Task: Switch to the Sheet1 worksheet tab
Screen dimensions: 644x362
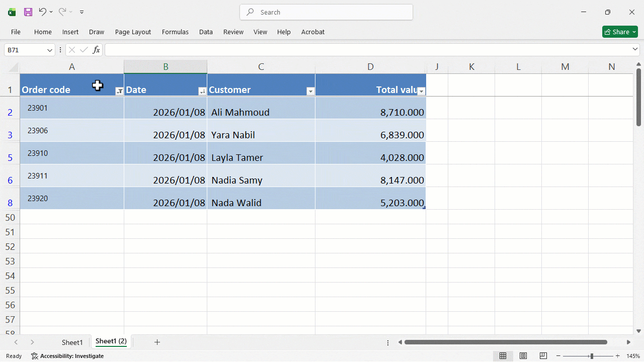Action: 72,342
